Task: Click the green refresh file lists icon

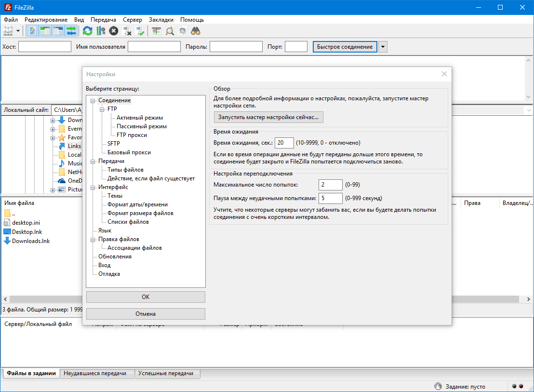Action: point(87,31)
